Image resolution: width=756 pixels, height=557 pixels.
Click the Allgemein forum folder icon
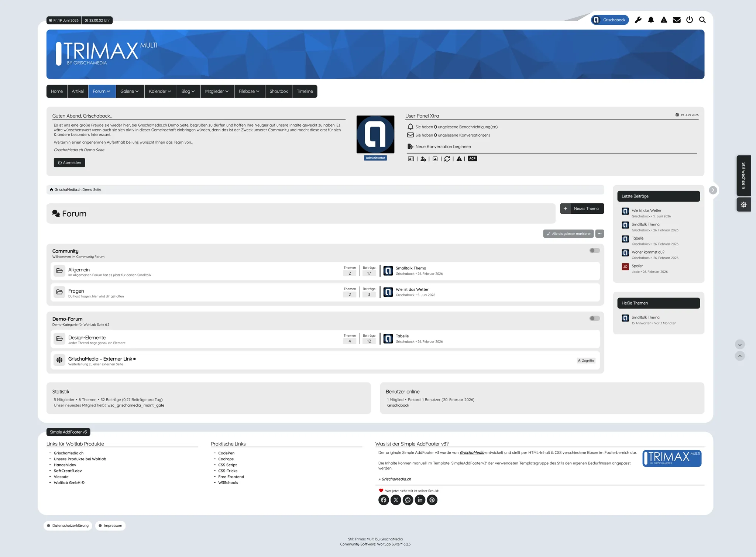click(59, 271)
